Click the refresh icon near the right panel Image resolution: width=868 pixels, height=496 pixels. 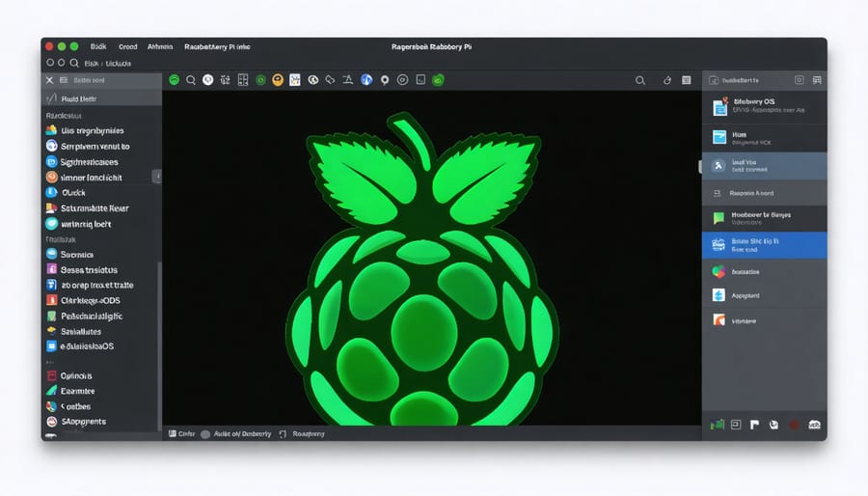point(667,80)
